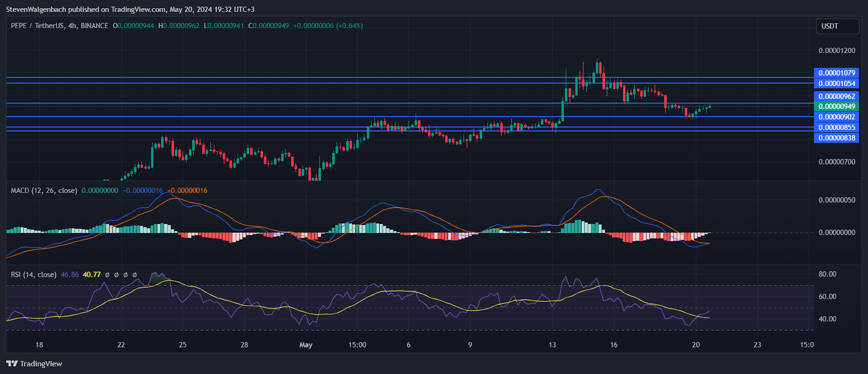The image size is (868, 374).
Task: Click the May label on time axis
Action: 306,345
